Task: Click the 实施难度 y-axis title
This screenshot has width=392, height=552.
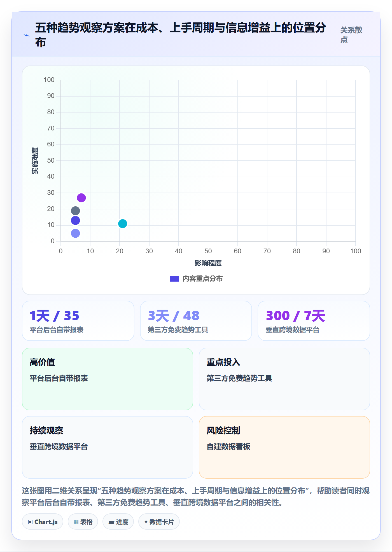Action: 35,160
